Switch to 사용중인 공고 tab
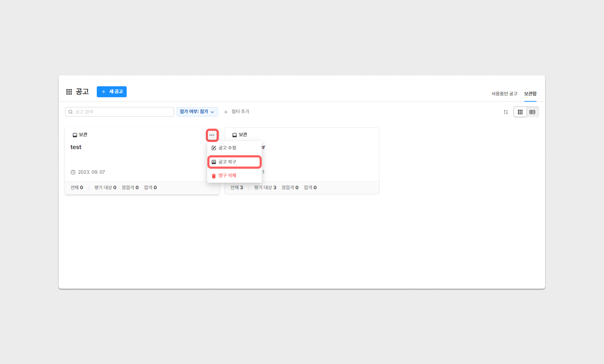Screen dimensions: 604x364 pyautogui.click(x=504, y=94)
